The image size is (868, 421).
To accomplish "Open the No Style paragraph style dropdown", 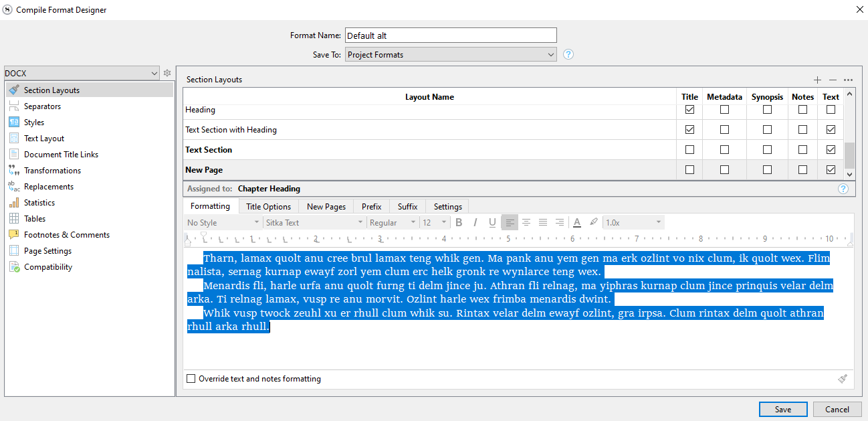I will (x=223, y=222).
